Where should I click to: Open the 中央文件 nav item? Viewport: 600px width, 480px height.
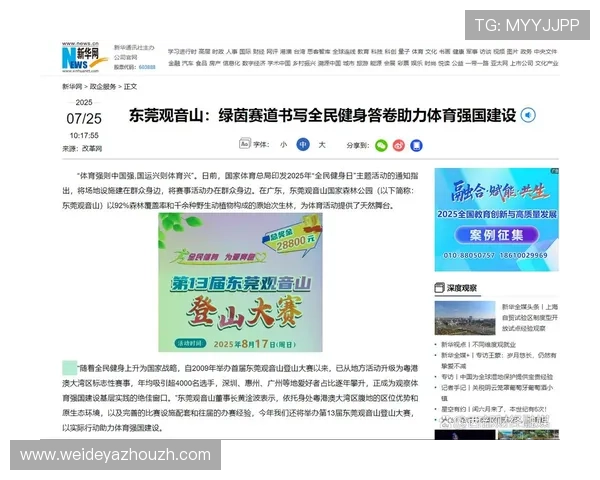click(545, 52)
